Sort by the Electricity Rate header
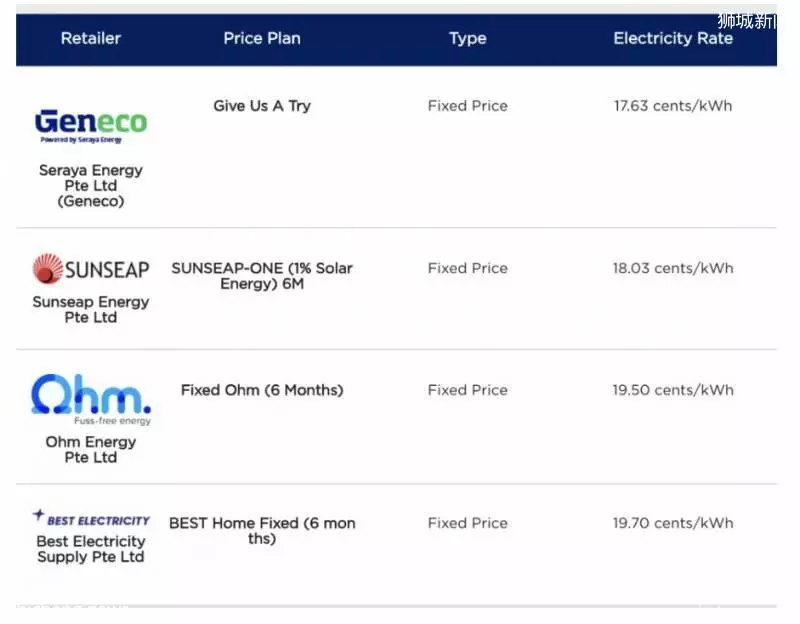 point(673,38)
